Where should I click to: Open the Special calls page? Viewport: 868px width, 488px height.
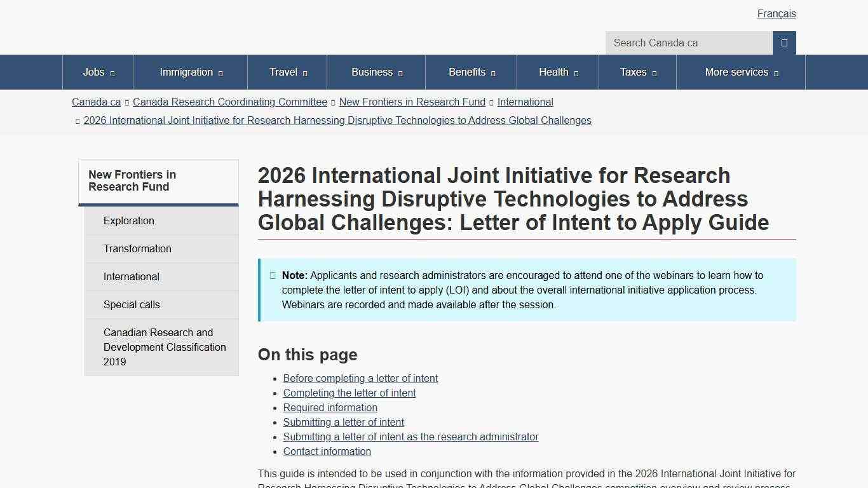[132, 304]
